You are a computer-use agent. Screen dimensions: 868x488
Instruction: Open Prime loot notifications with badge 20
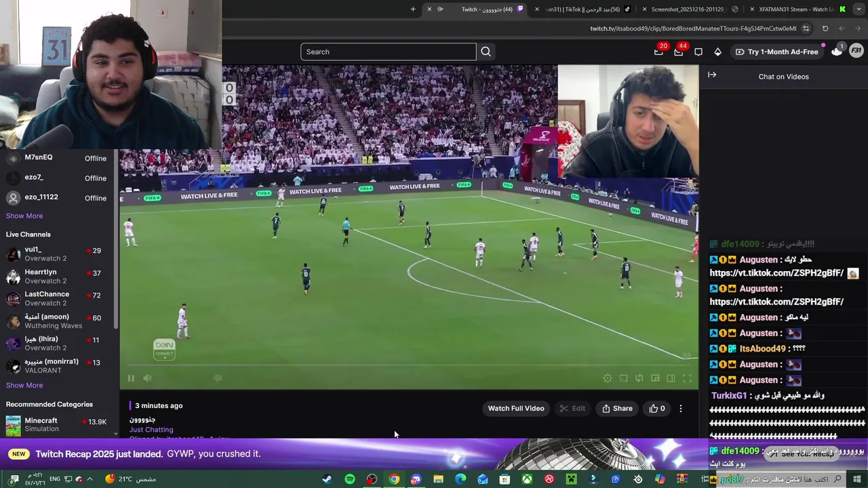659,52
